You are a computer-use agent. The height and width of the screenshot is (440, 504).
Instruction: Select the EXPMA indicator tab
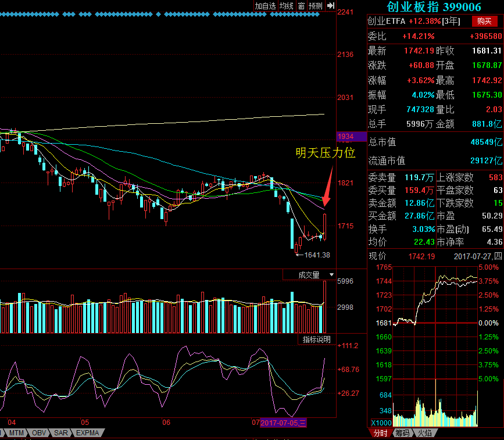[87, 432]
